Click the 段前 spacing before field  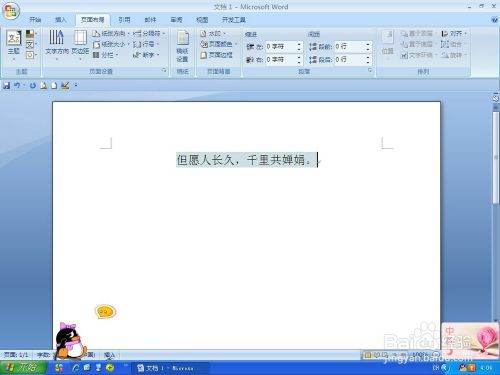(349, 47)
